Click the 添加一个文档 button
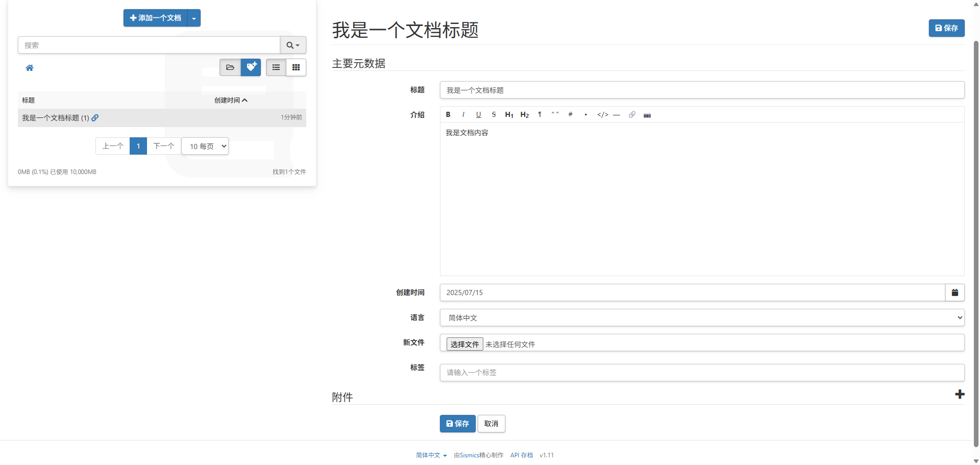Viewport: 980px width, 465px height. point(156,18)
